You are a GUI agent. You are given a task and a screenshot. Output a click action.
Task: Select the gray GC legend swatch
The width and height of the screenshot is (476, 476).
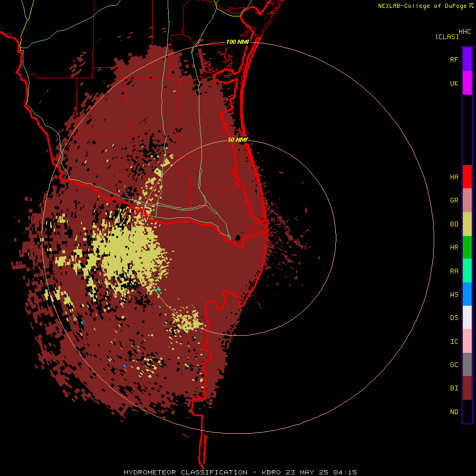(x=467, y=364)
